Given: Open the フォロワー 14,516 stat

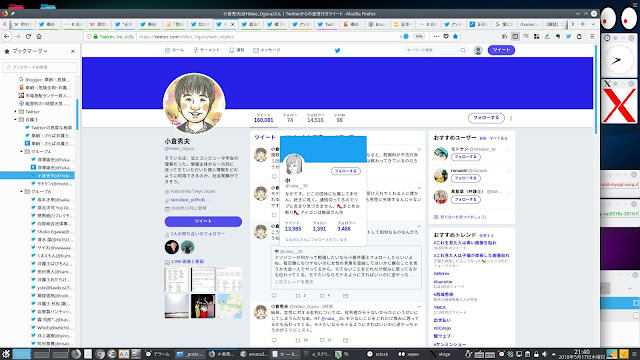Looking at the screenshot, I should click(316, 118).
